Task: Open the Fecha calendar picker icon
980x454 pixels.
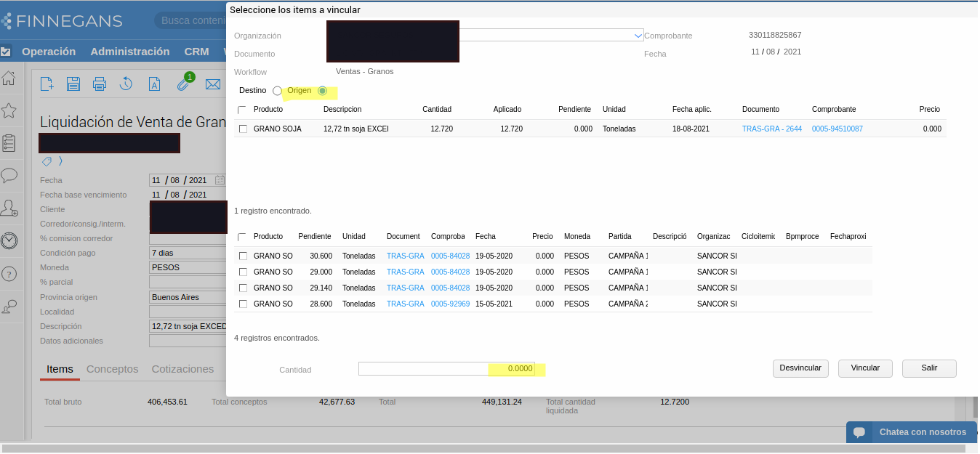Action: pos(220,180)
